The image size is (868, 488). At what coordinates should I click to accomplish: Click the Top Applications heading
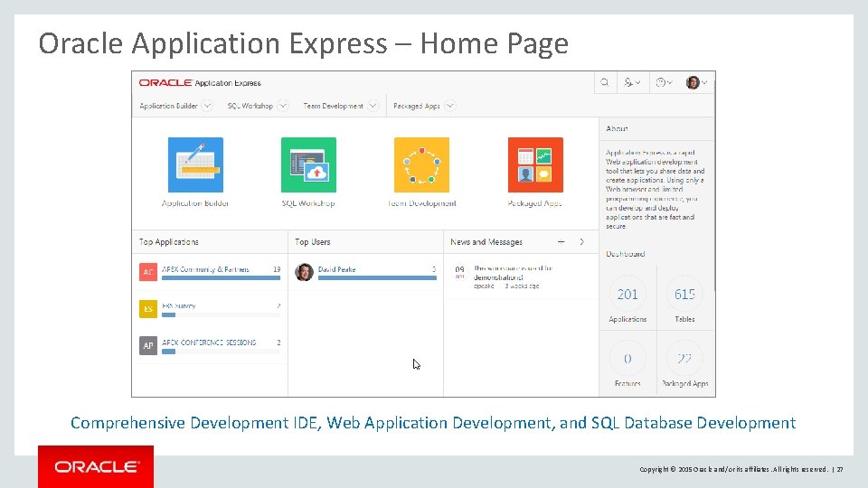click(x=168, y=242)
